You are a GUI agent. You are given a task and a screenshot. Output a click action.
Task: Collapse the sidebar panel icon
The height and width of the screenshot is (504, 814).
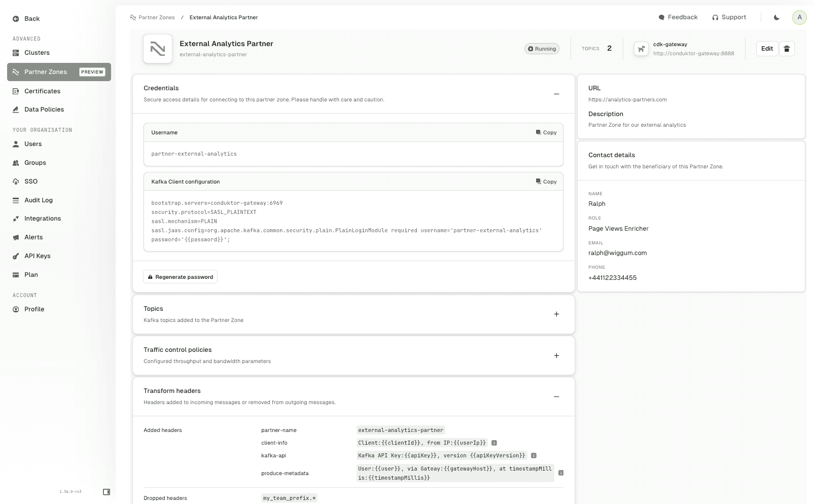coord(107,492)
